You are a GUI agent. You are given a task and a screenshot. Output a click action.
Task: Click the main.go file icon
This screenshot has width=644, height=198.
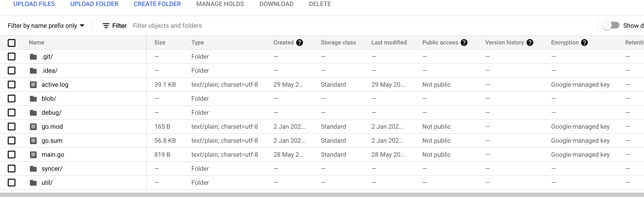tap(33, 155)
